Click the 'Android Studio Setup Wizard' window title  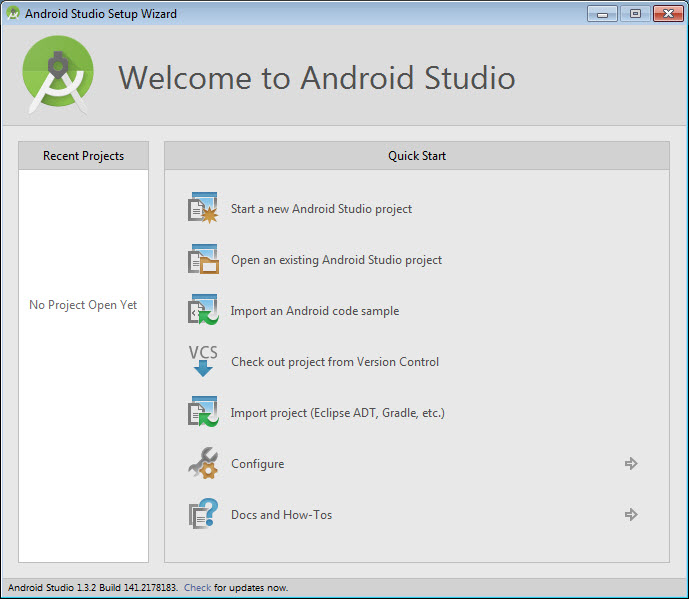click(x=101, y=14)
